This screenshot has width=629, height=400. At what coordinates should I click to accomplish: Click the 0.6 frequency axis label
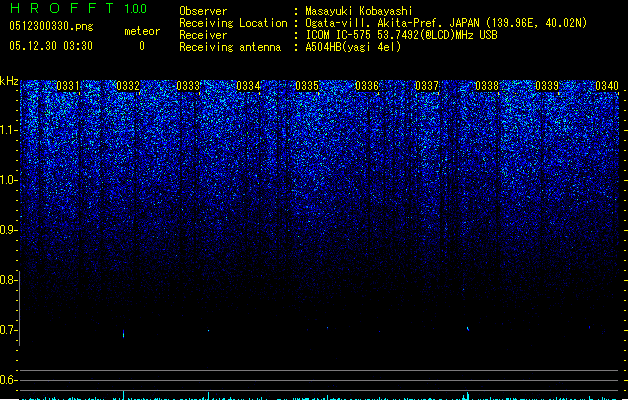click(9, 380)
